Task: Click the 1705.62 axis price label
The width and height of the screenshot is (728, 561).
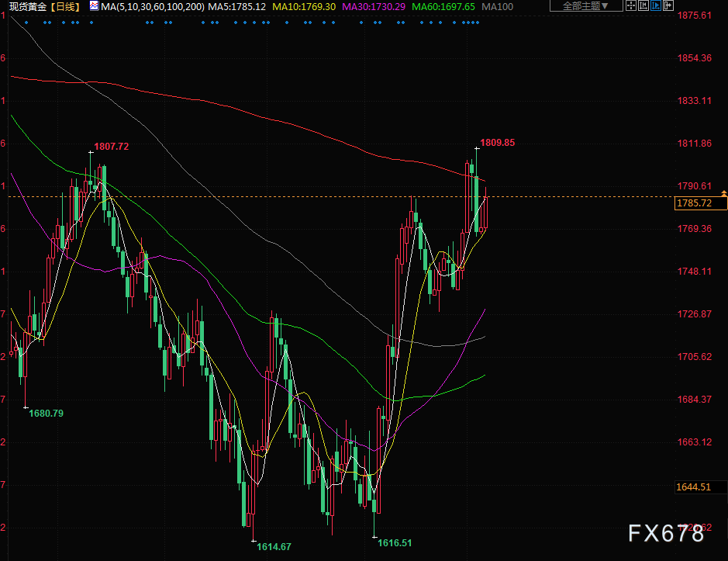Action: [694, 357]
